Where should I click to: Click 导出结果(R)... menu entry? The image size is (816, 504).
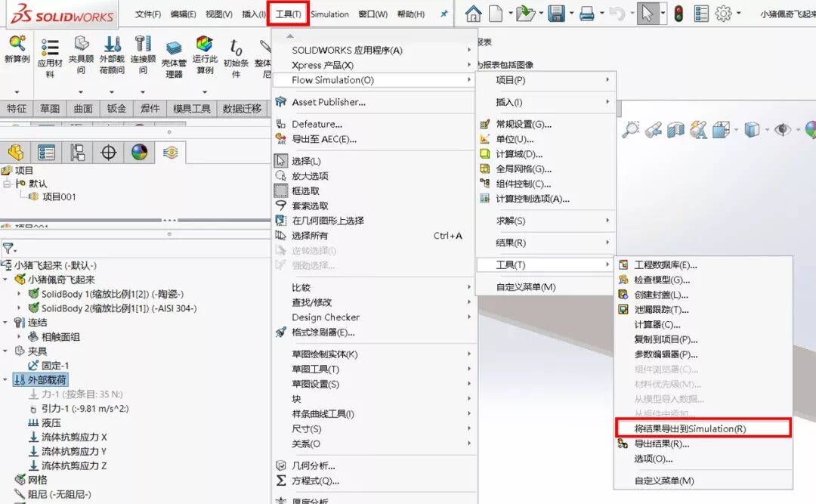coord(703,444)
